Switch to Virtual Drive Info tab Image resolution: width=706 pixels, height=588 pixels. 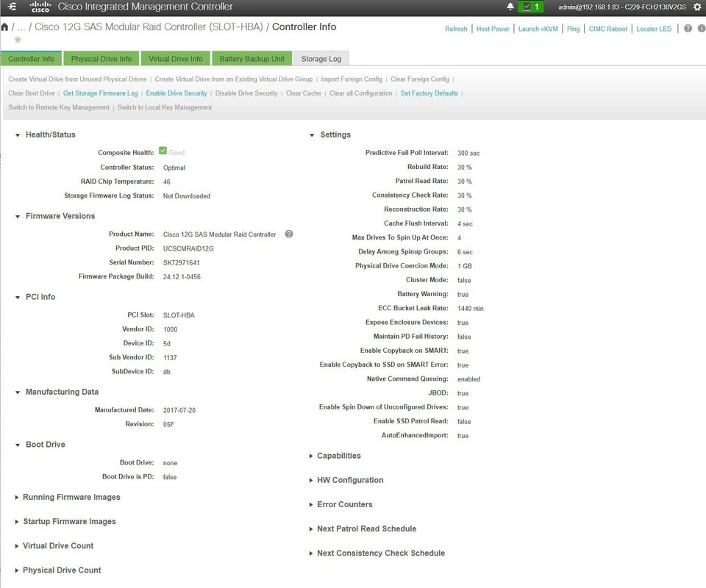point(176,59)
